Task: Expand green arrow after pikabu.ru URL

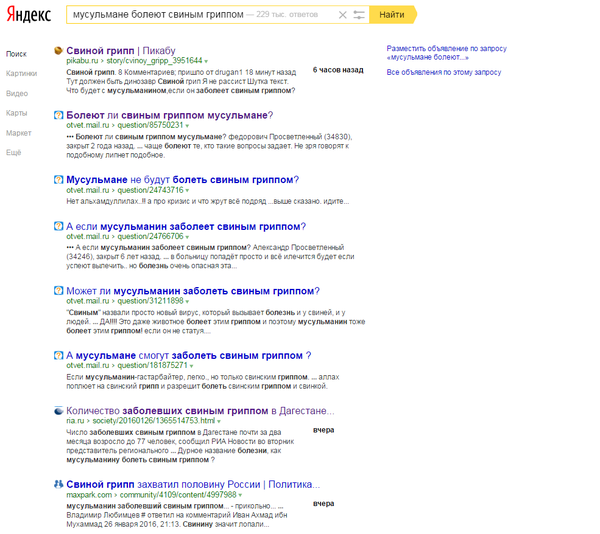Action: tap(207, 61)
